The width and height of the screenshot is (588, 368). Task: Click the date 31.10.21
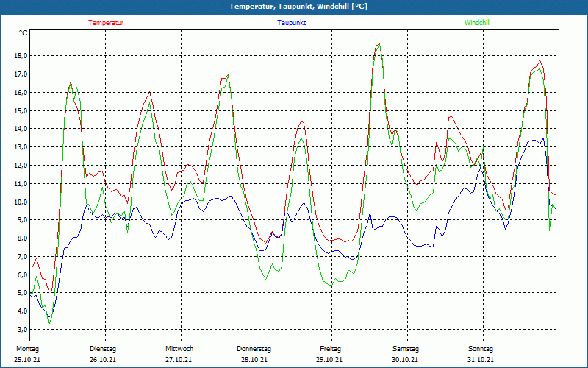481,360
